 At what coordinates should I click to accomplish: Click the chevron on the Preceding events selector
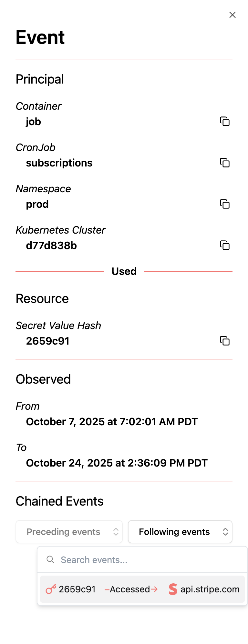coord(116,532)
